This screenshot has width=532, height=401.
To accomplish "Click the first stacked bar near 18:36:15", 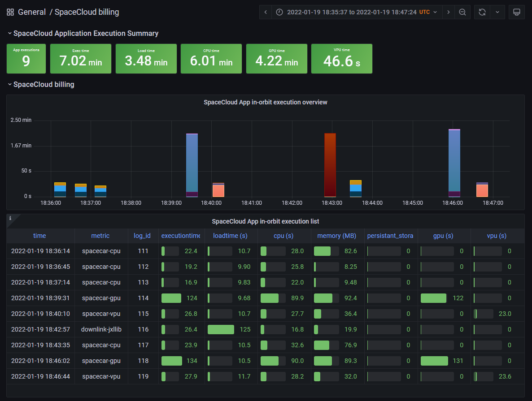I will [60, 190].
